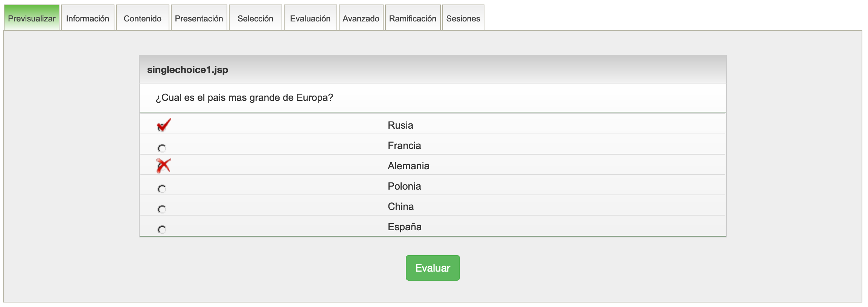Click the question text about Europa

[244, 98]
